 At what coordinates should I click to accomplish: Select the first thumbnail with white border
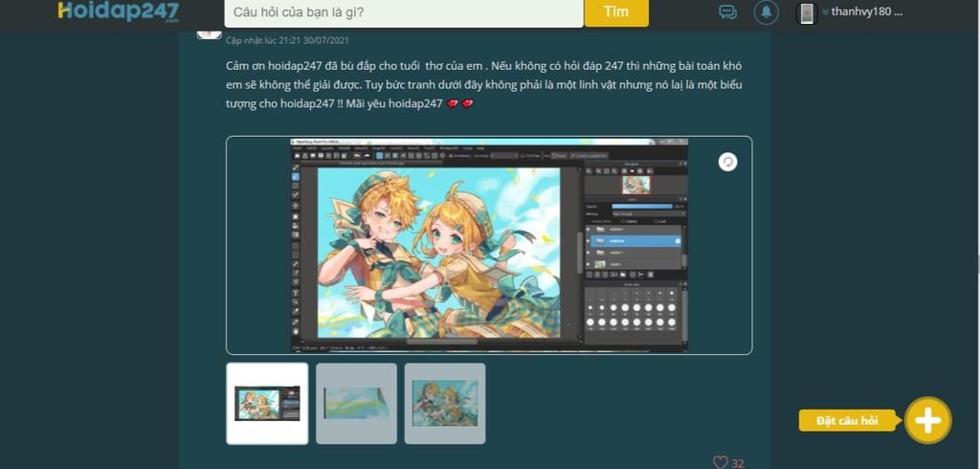pos(267,403)
